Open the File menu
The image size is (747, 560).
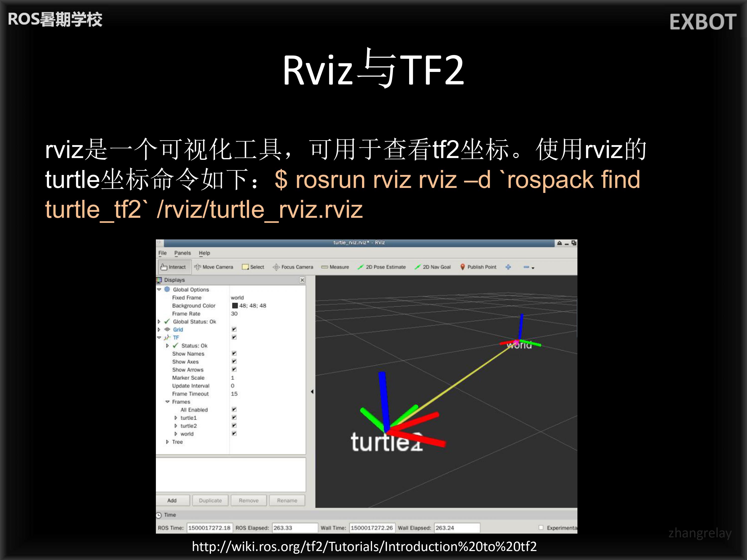pyautogui.click(x=162, y=253)
